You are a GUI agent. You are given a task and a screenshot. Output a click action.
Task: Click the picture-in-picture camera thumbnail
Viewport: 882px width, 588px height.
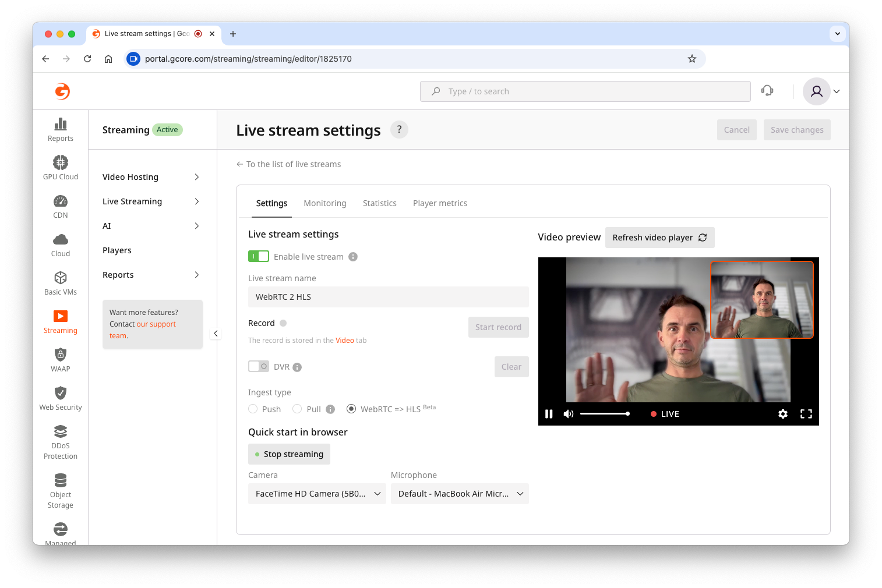pos(762,300)
